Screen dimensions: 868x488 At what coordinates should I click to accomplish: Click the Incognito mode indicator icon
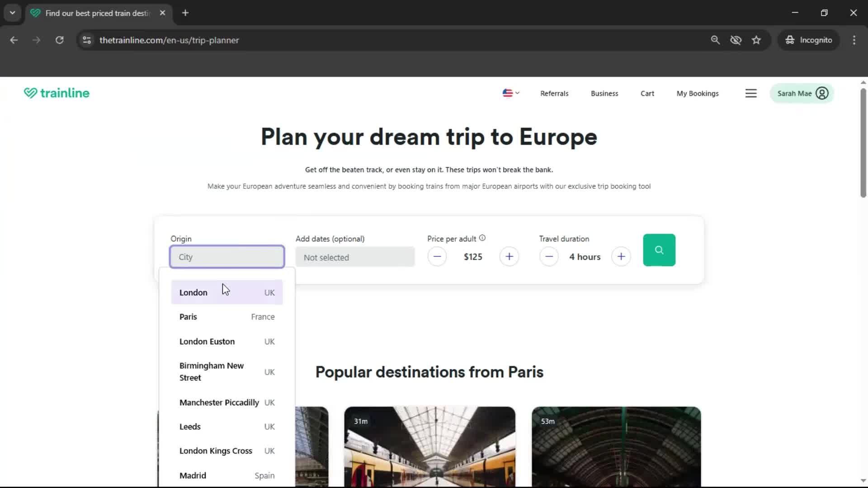[x=789, y=40]
